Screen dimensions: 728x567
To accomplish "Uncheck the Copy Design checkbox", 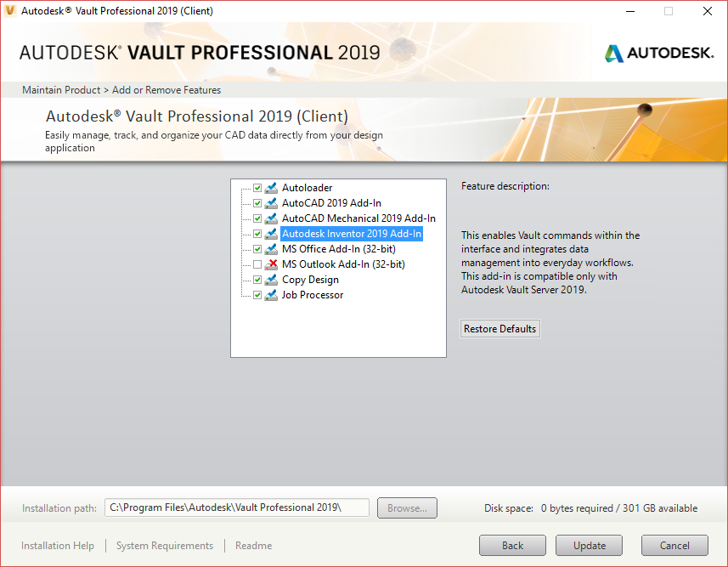I will coord(257,280).
